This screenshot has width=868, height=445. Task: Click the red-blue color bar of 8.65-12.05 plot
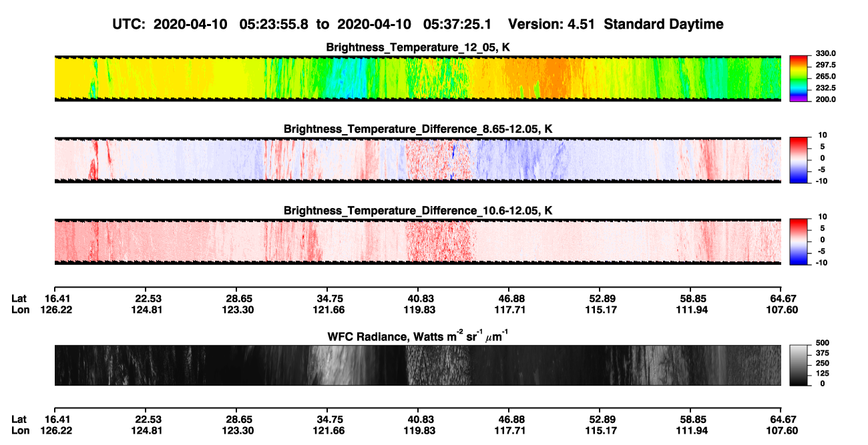(x=798, y=160)
